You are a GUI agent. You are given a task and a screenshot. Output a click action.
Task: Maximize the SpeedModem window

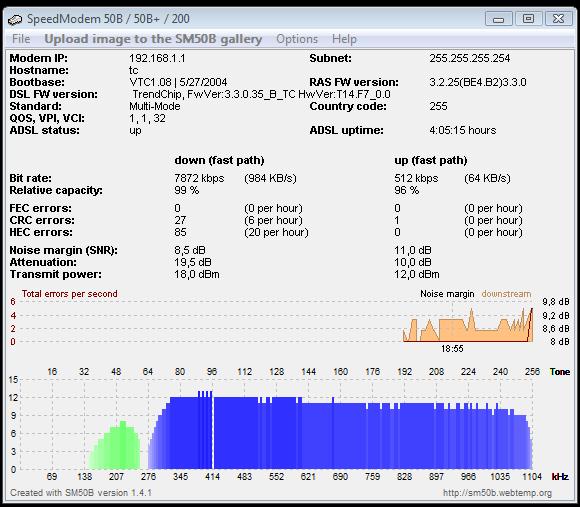pos(528,18)
